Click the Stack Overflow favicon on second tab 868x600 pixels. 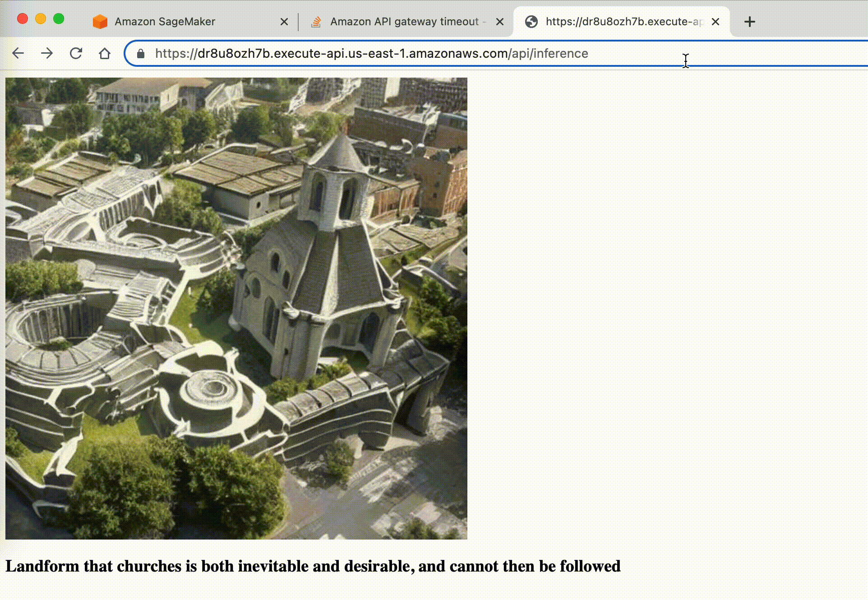pos(316,22)
